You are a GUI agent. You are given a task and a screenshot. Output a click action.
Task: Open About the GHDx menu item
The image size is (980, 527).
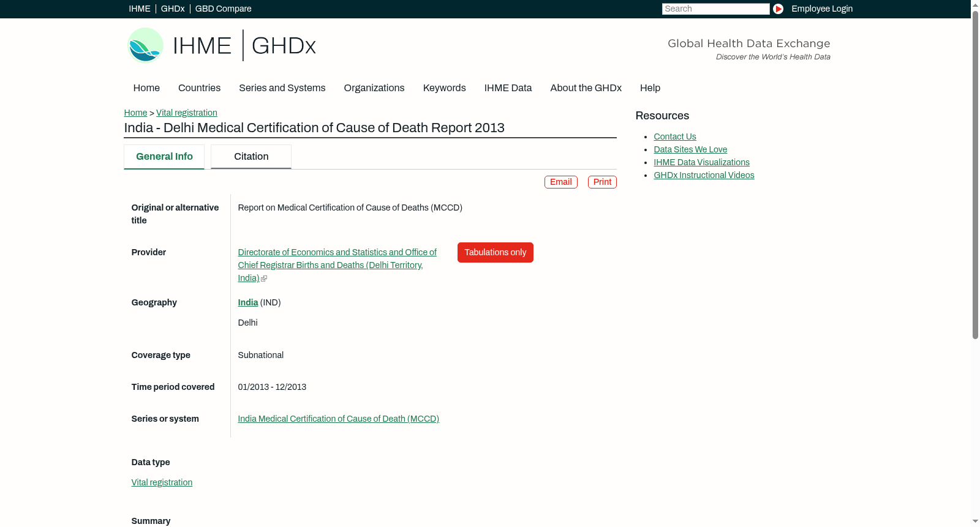click(586, 88)
